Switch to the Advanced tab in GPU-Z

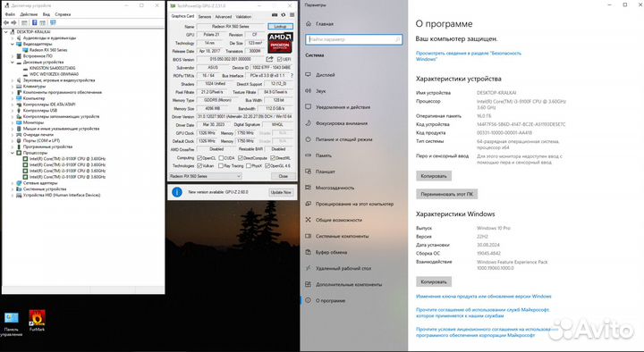click(223, 16)
